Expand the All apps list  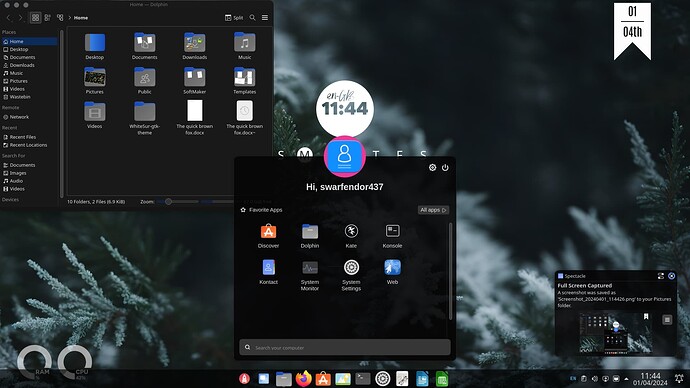(433, 210)
